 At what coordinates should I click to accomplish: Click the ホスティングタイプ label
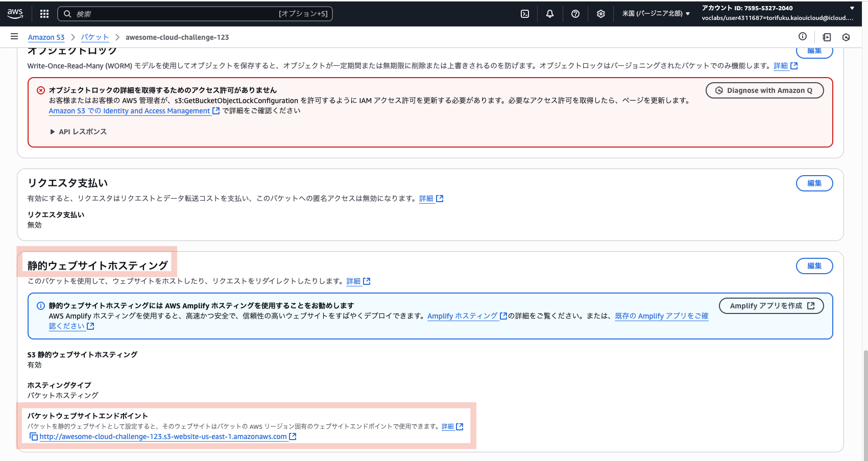(59, 385)
